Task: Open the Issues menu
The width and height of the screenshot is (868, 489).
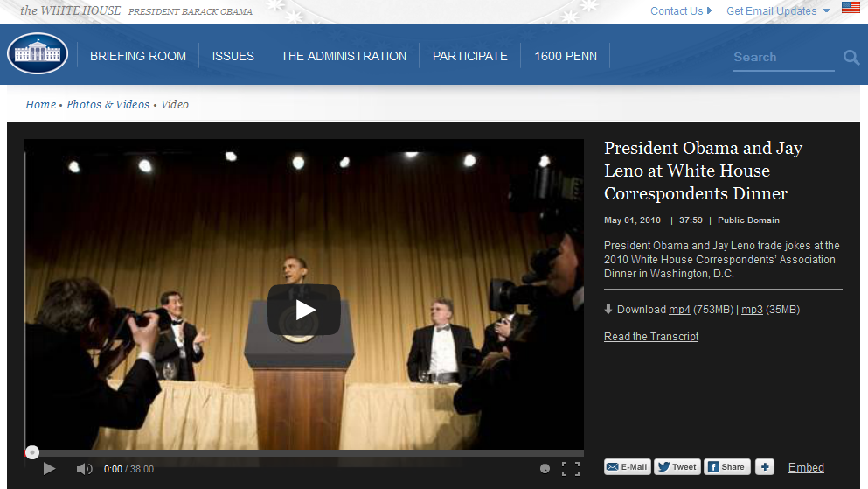Action: tap(233, 56)
